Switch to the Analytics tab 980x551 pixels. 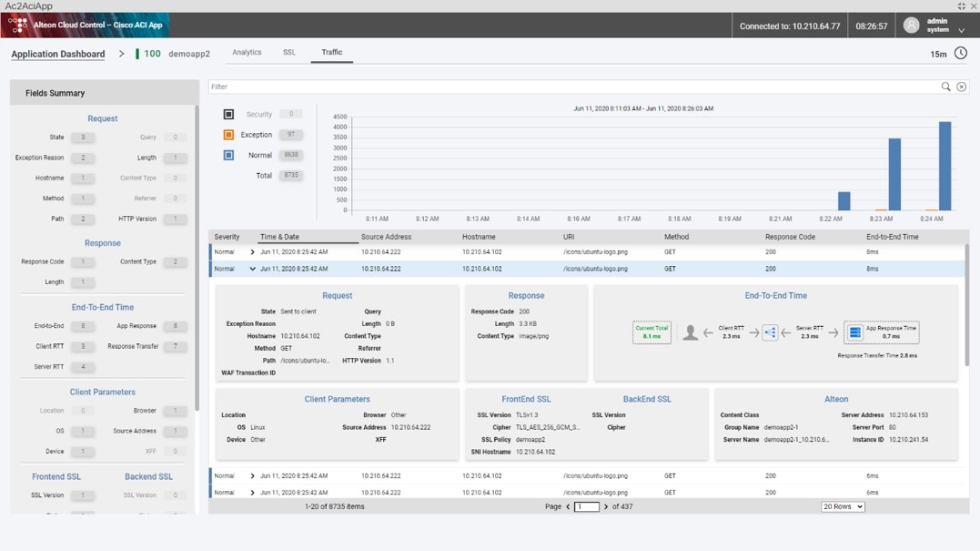tap(248, 52)
